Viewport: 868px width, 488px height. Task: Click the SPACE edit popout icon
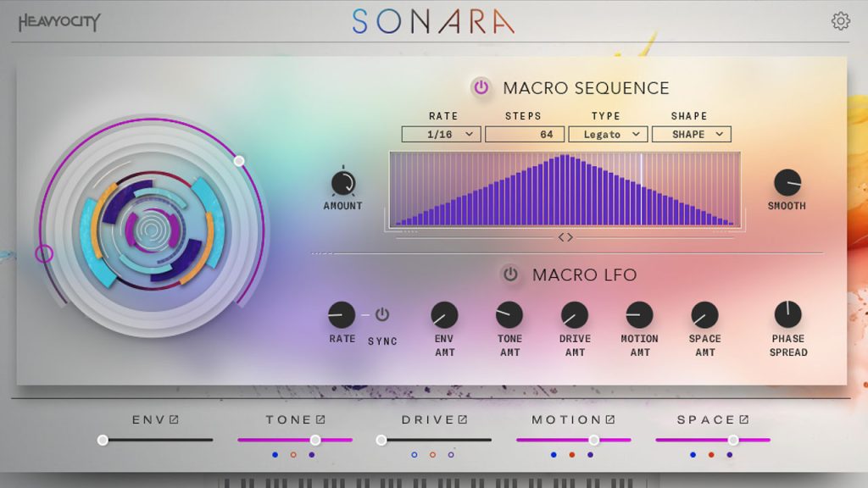coord(744,419)
